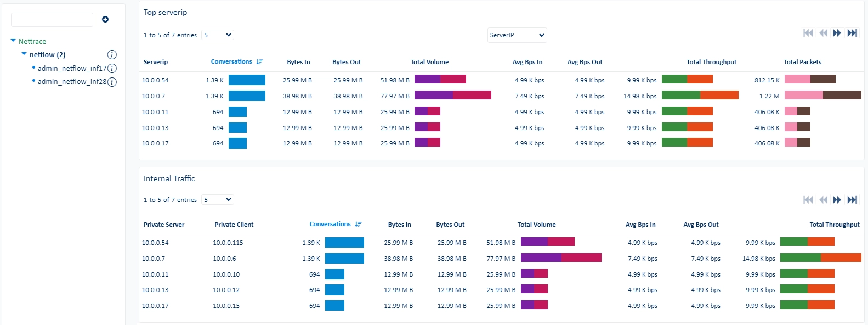Viewport: 868px width, 325px height.
Task: Collapse the netflow (2) tree node
Action: click(24, 54)
